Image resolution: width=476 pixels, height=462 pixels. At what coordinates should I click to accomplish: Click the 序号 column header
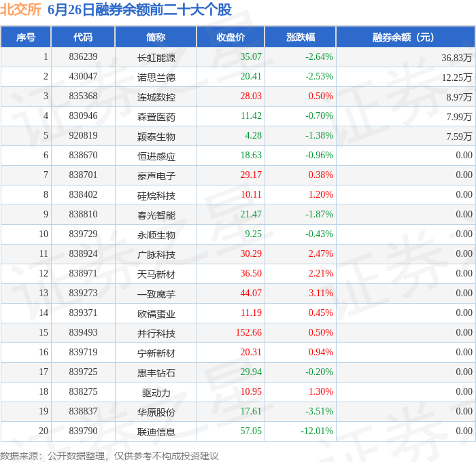(x=26, y=37)
